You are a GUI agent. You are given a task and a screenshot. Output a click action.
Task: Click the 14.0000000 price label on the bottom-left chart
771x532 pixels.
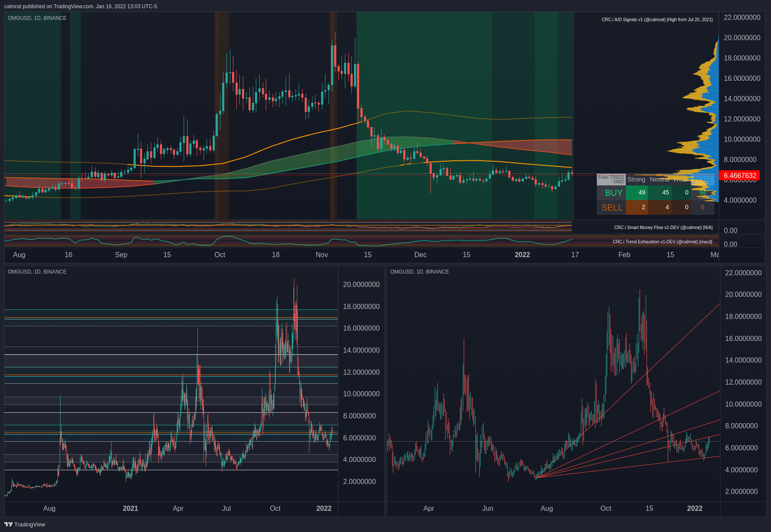[x=361, y=350]
